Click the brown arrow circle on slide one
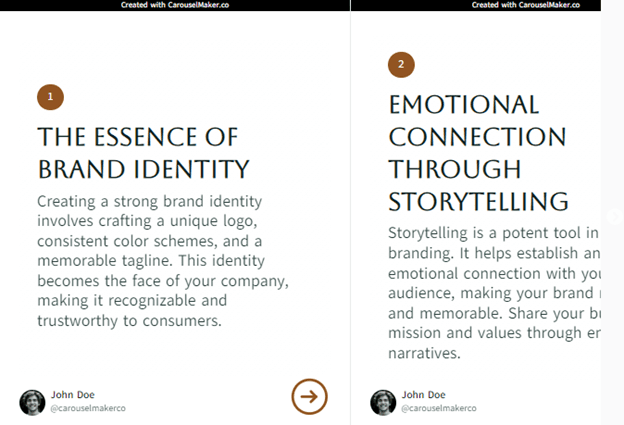Screen dimensions: 624x425 pos(310,396)
